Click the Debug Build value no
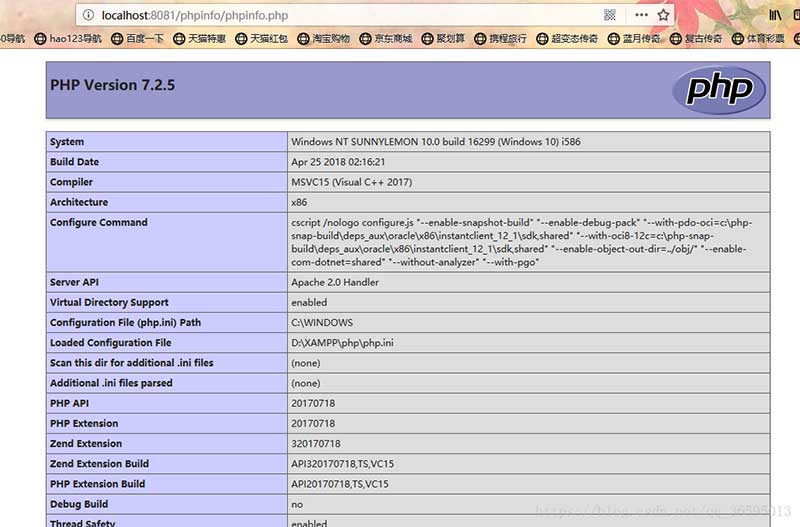Screen dimensions: 800x527 297,505
